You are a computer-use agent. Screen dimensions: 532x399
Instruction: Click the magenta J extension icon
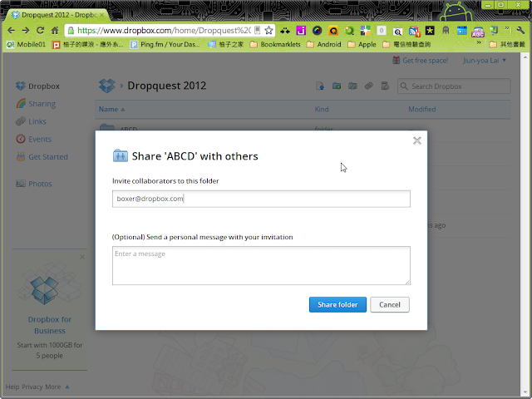(301, 31)
